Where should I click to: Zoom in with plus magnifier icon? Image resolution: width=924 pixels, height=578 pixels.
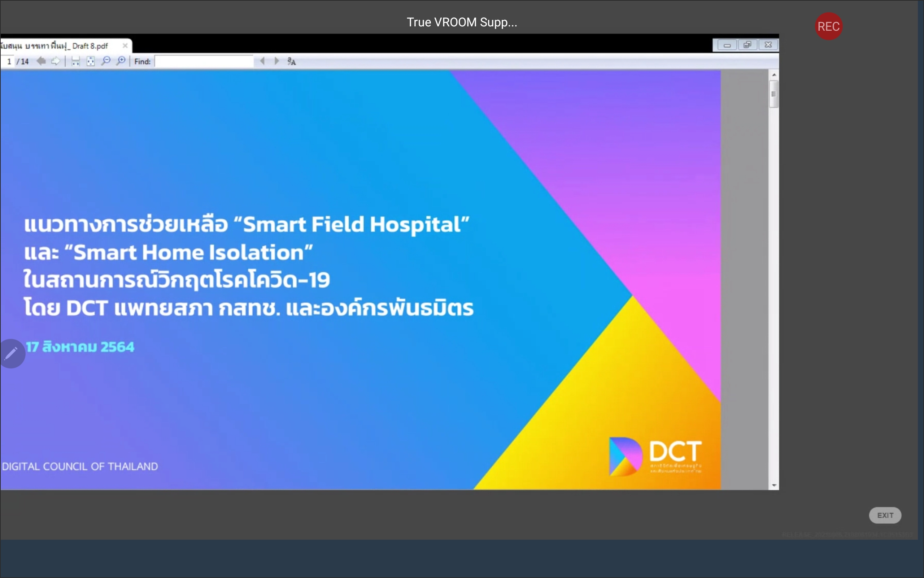121,61
